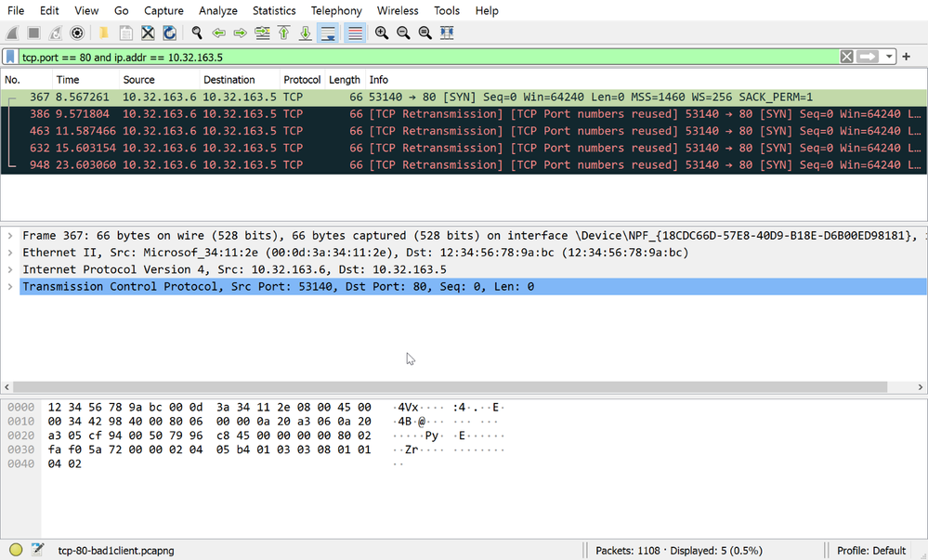Edit capture file properties icon

tap(37, 550)
